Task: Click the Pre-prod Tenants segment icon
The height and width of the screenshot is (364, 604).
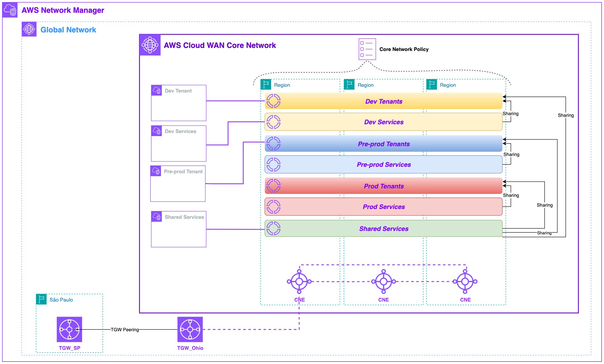Action: click(x=273, y=143)
